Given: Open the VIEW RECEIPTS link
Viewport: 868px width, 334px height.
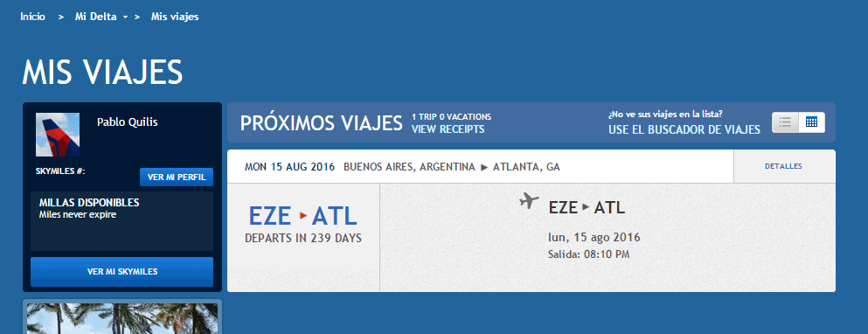Looking at the screenshot, I should point(448,129).
